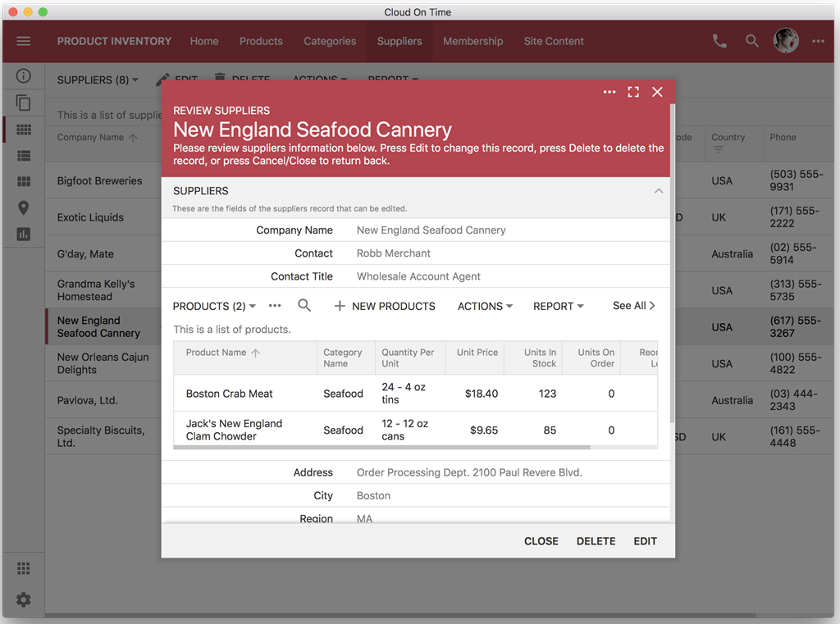Go to Products menu item

click(x=261, y=41)
